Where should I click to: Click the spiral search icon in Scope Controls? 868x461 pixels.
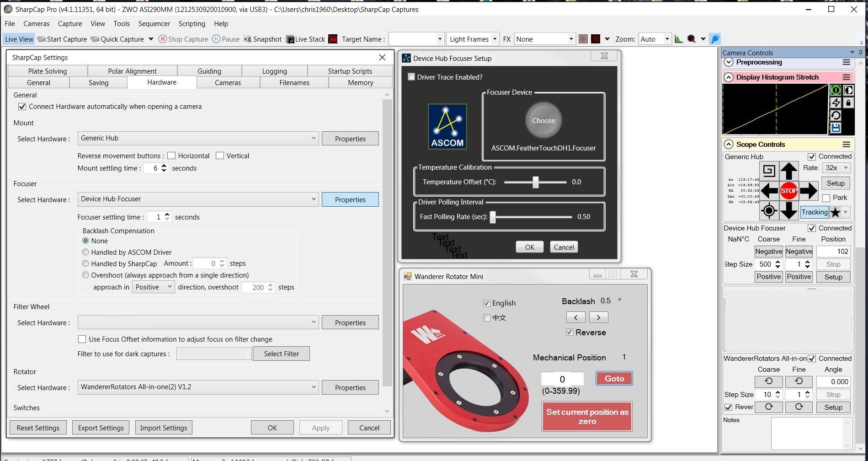[769, 171]
